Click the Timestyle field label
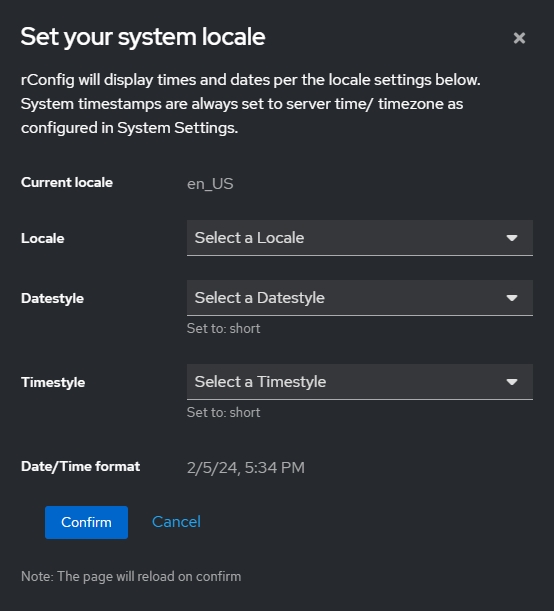The image size is (554, 611). (53, 382)
